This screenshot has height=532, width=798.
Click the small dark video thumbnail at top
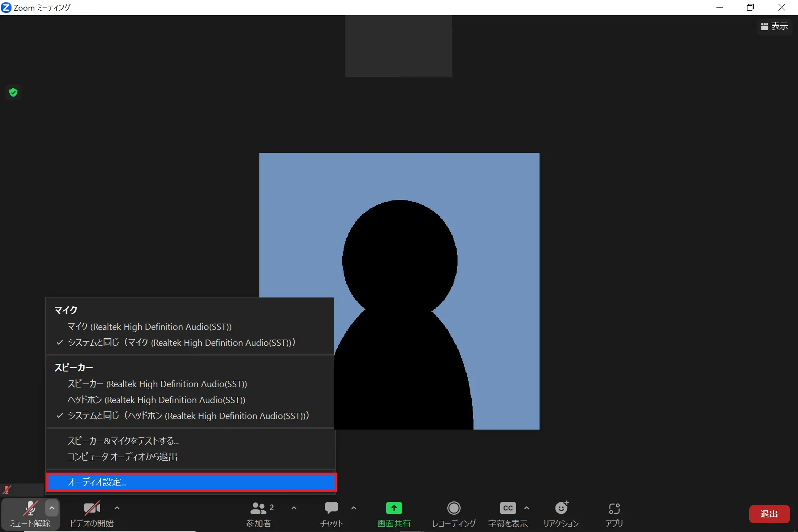[x=399, y=46]
